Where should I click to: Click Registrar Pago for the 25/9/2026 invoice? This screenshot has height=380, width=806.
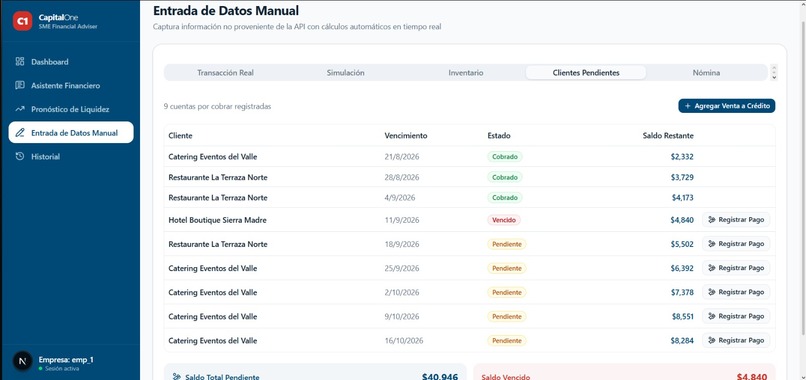click(x=736, y=268)
